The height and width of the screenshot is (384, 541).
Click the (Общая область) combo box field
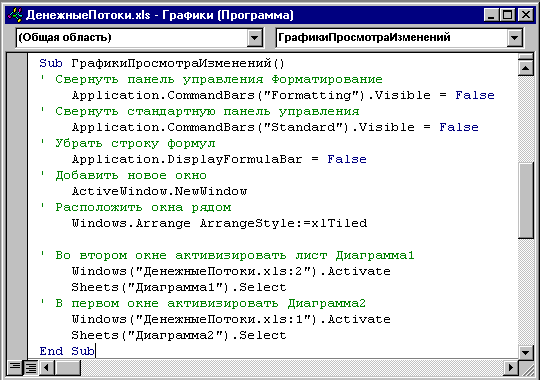coord(139,38)
